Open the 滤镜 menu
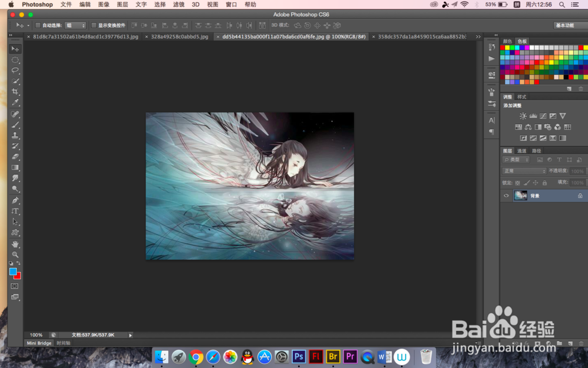 [179, 5]
